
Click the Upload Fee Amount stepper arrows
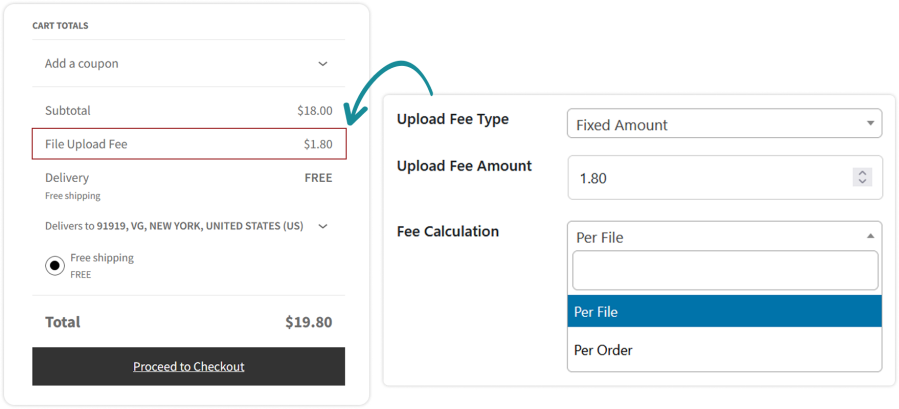tap(863, 178)
